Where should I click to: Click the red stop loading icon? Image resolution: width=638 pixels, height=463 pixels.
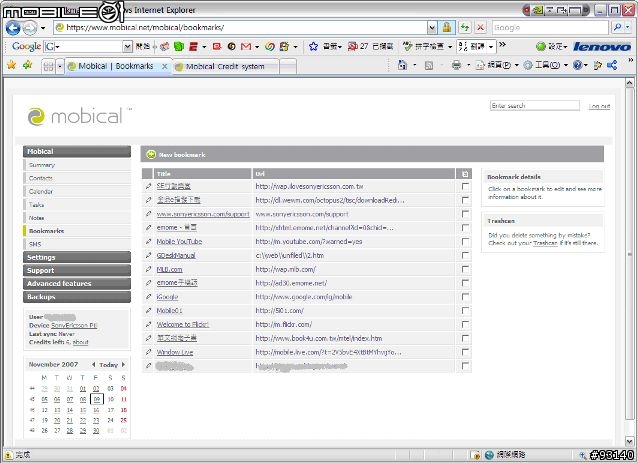click(x=481, y=27)
